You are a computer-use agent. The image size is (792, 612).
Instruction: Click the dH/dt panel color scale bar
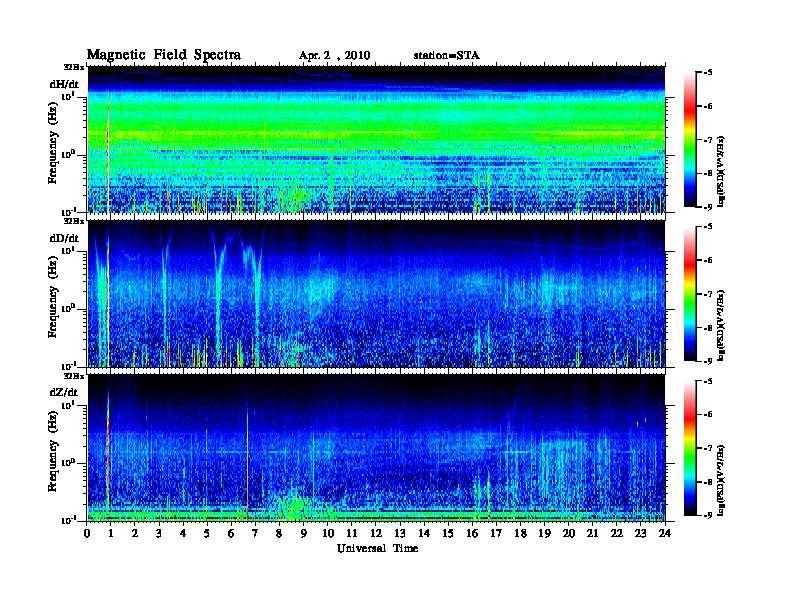pyautogui.click(x=690, y=140)
